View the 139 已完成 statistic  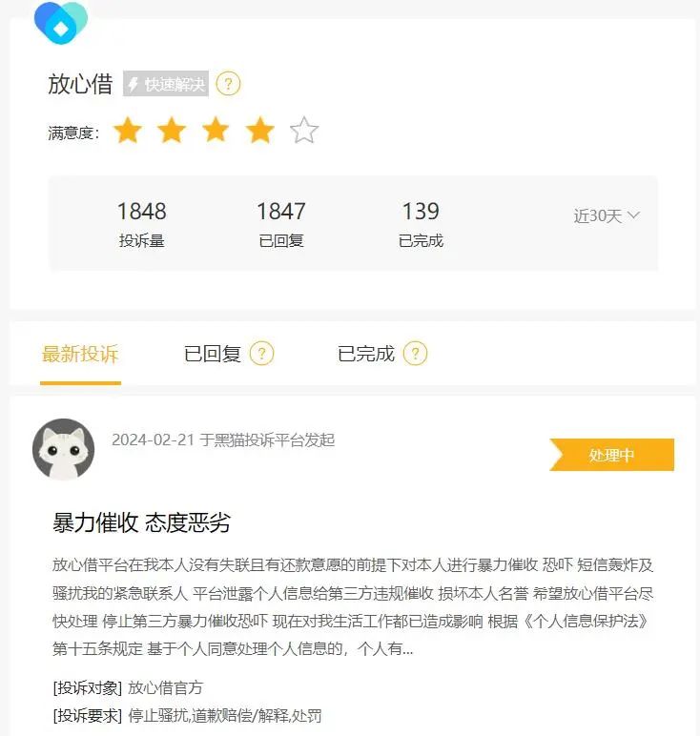coord(421,224)
